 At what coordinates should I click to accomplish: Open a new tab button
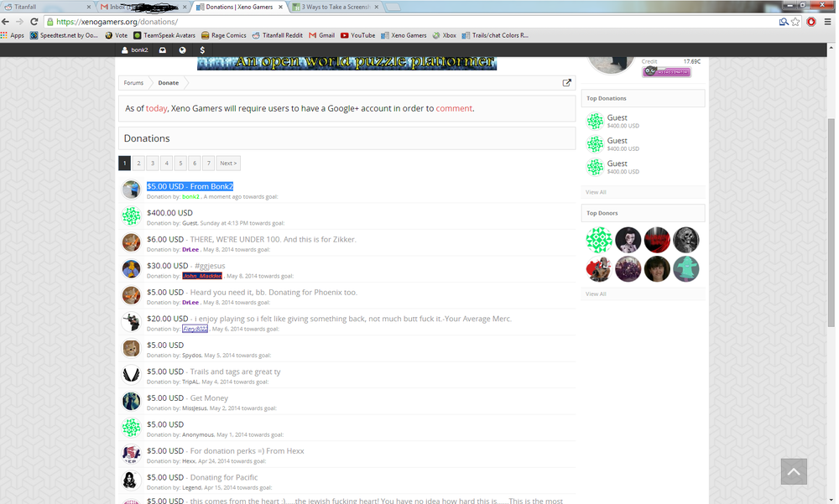pos(393,7)
